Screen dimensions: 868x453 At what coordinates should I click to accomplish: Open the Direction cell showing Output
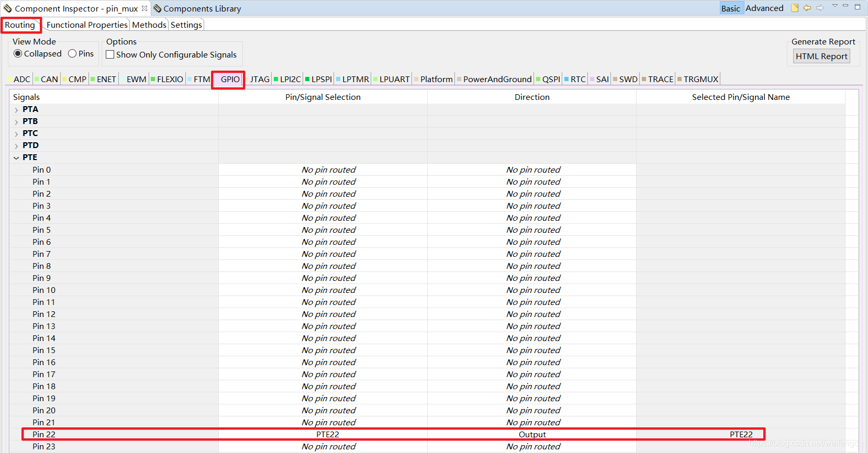(x=532, y=434)
